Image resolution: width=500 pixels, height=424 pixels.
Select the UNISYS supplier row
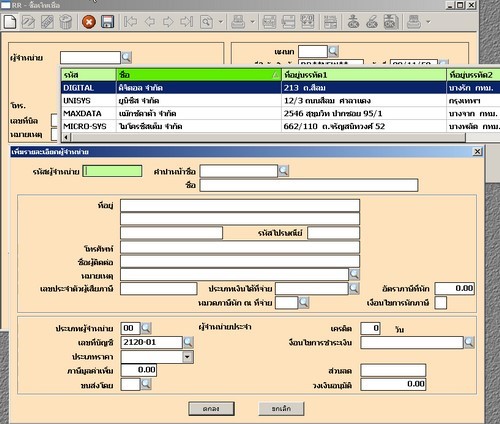click(x=281, y=101)
